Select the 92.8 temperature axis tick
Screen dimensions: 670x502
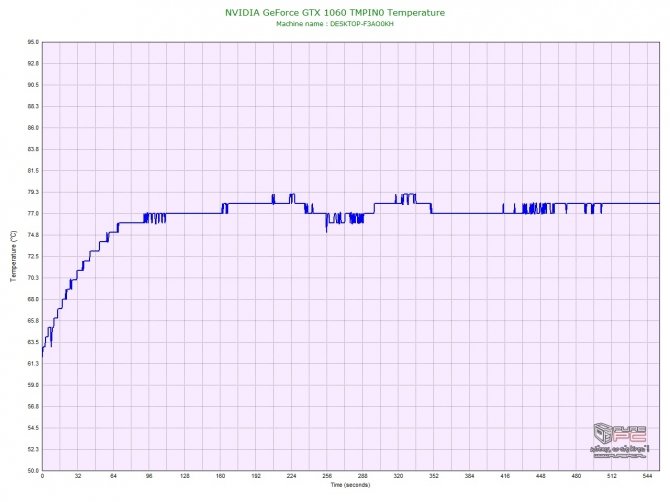pos(33,64)
